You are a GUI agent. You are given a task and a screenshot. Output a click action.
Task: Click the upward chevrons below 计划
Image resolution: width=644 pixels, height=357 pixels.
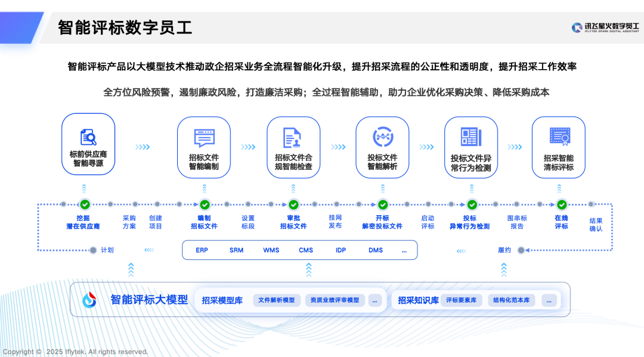tap(131, 269)
